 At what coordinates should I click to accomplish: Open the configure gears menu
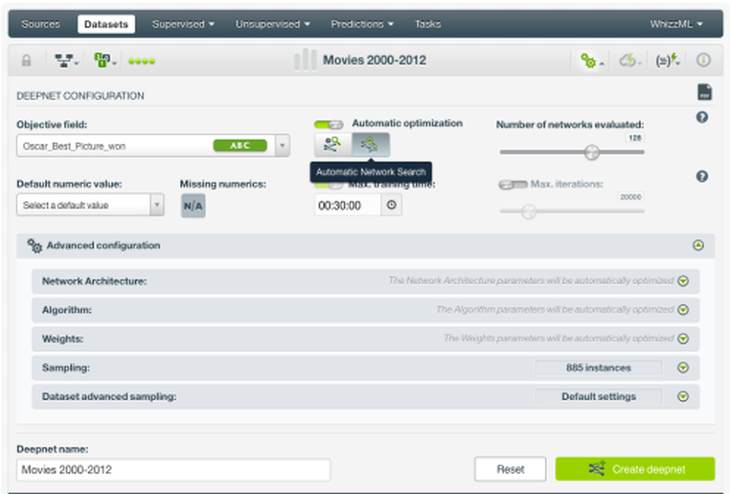click(x=591, y=61)
